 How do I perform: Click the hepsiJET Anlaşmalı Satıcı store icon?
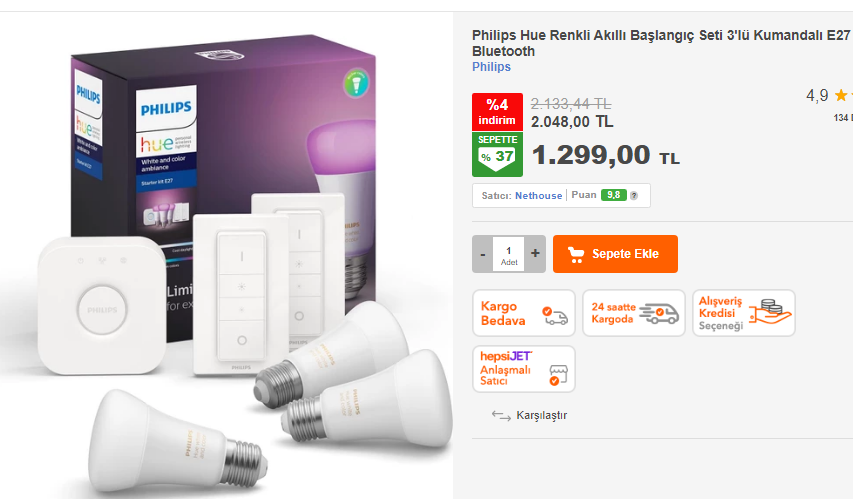[558, 375]
